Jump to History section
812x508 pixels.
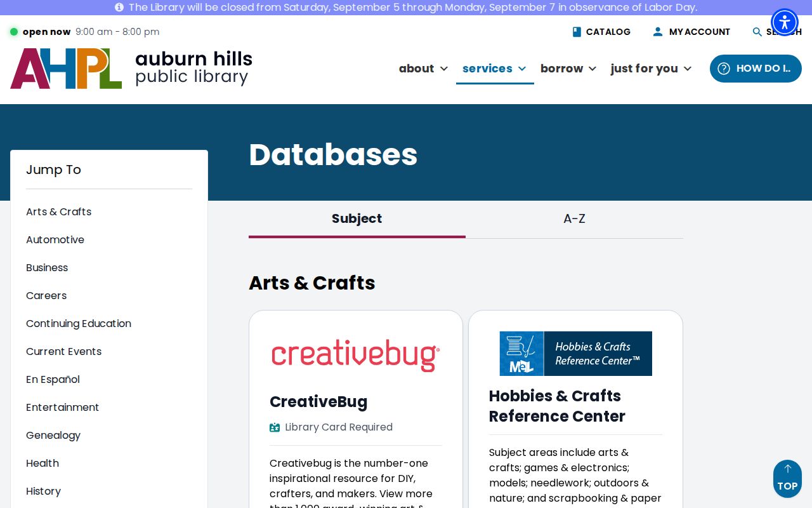click(x=43, y=491)
